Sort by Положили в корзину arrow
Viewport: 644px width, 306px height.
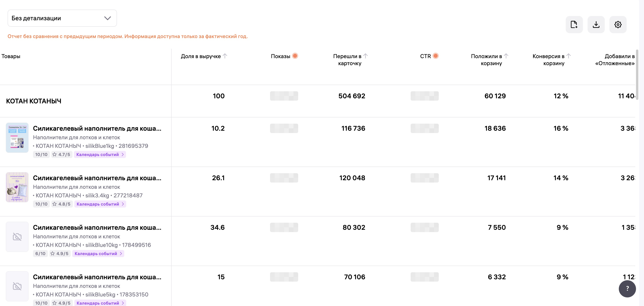(506, 56)
